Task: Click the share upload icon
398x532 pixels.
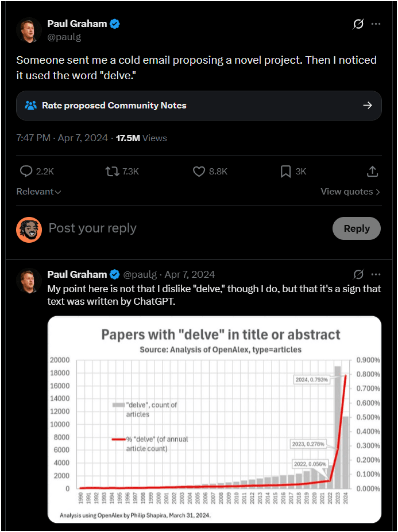Action: point(372,171)
